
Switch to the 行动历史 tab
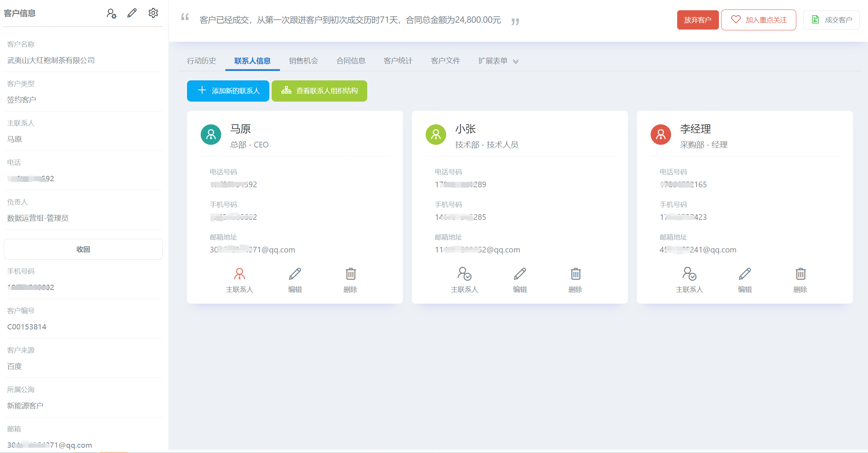click(x=201, y=61)
